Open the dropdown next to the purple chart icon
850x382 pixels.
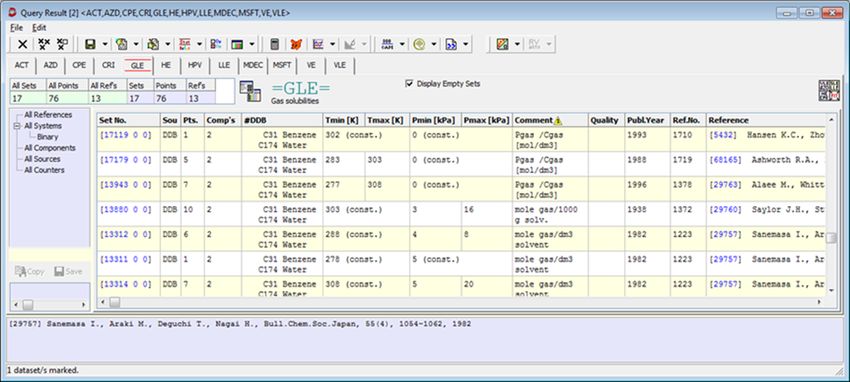coord(332,44)
